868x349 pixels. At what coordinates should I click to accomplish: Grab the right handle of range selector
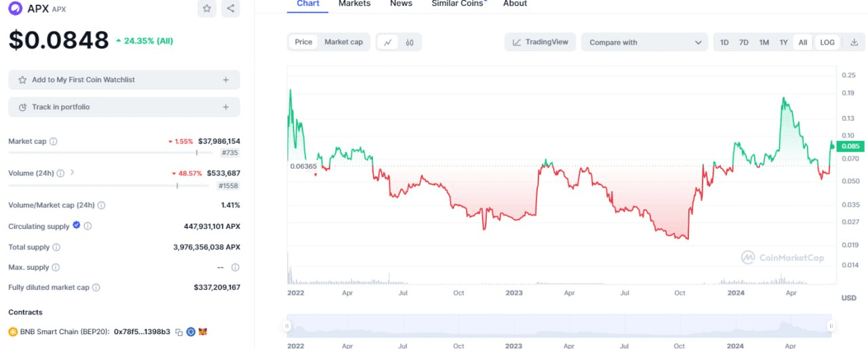831,326
